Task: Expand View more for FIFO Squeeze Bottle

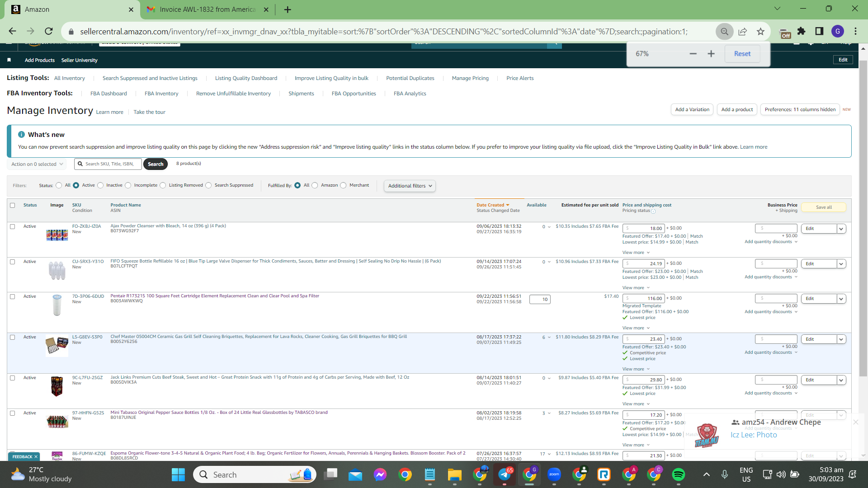Action: [636, 288]
